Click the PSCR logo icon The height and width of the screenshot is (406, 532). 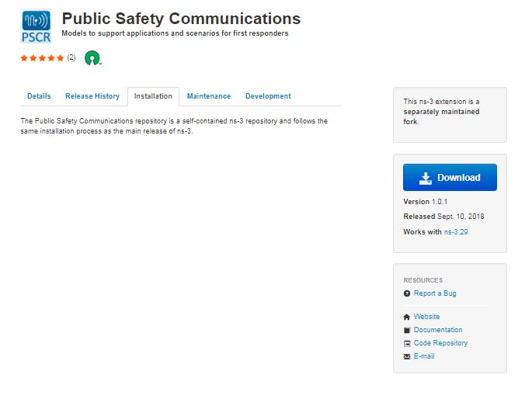click(x=36, y=26)
